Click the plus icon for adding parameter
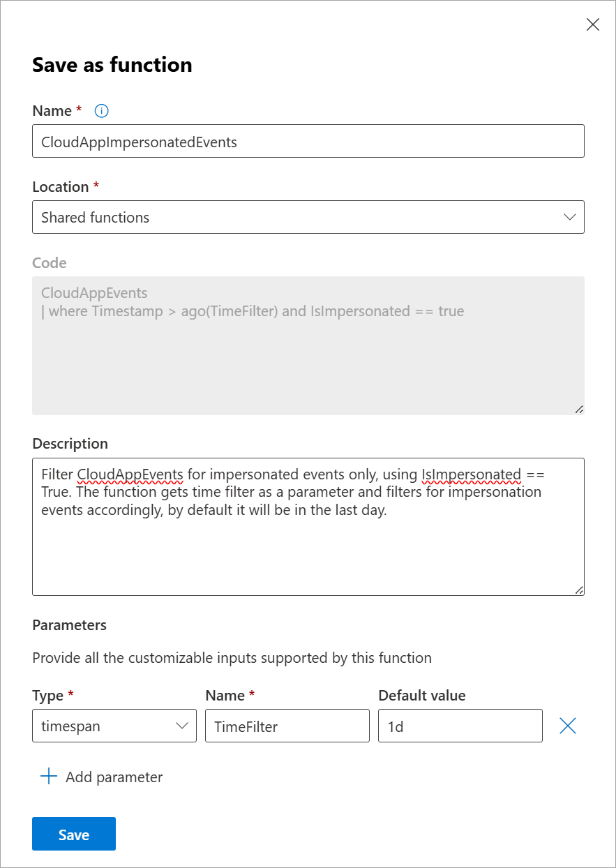The width and height of the screenshot is (616, 868). coord(49,777)
